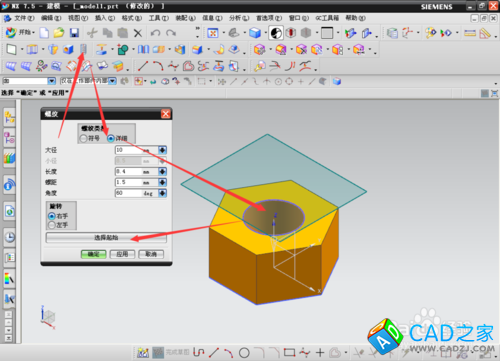Expand the 角度 angle field dropdown arrow
The height and width of the screenshot is (361, 500).
[x=162, y=193]
